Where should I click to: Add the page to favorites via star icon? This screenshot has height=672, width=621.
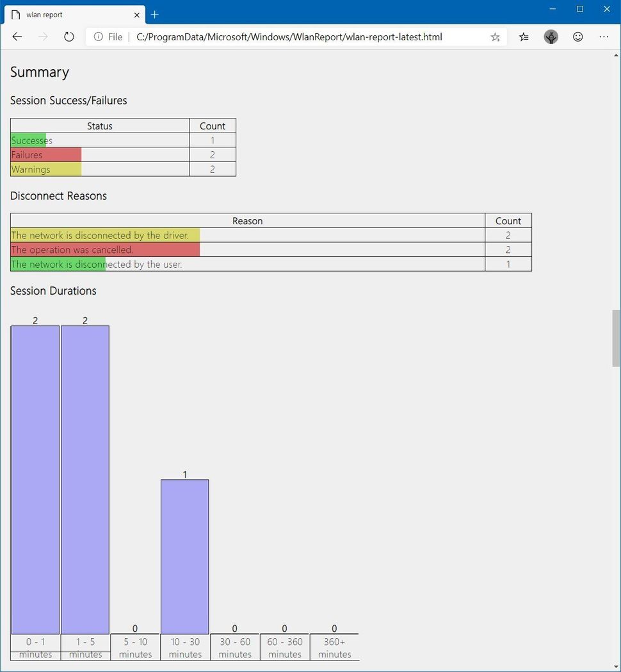496,37
